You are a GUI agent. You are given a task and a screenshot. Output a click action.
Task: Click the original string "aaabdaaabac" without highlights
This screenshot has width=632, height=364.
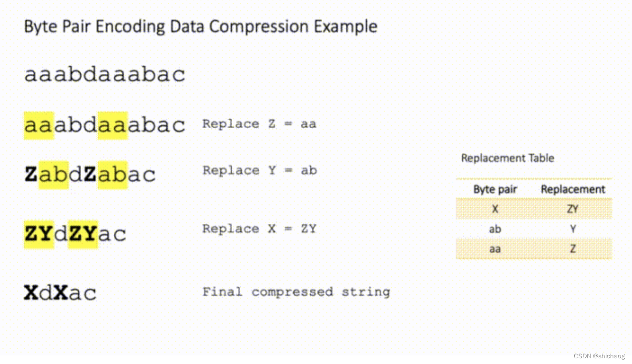[x=104, y=75]
